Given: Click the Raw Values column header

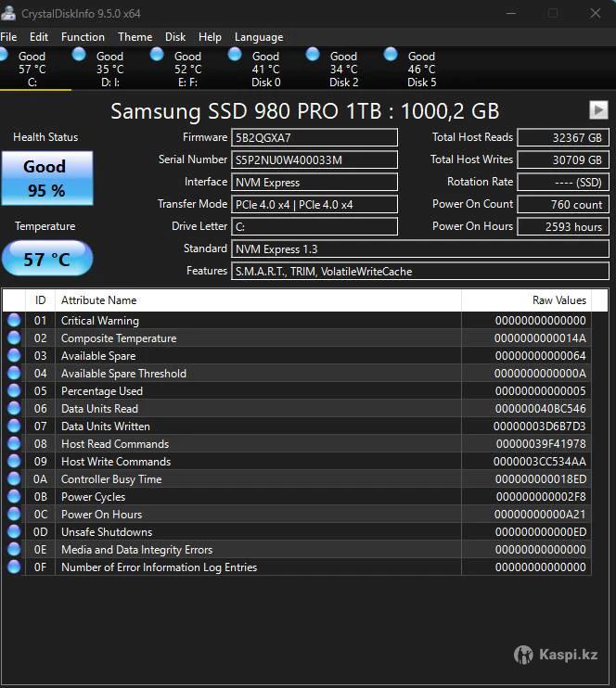Looking at the screenshot, I should tap(558, 299).
